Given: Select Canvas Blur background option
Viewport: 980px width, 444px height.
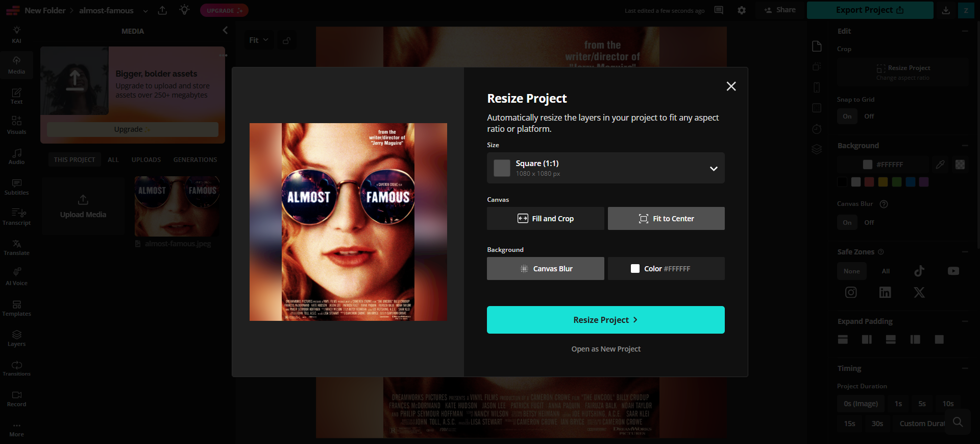Looking at the screenshot, I should coord(546,269).
